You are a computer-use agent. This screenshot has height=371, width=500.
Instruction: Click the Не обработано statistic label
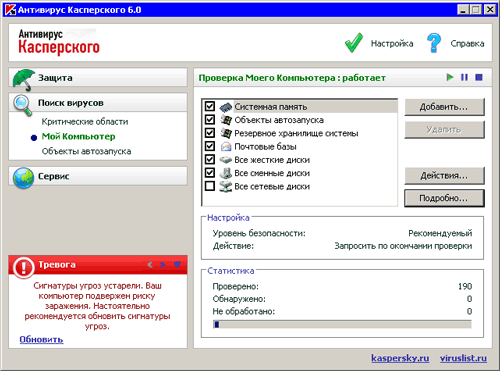pos(244,311)
